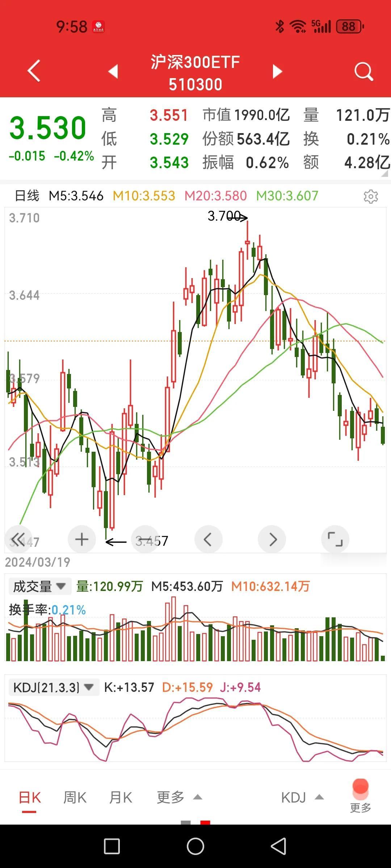The height and width of the screenshot is (868, 391).
Task: Shift chart right with chevron button
Action: pos(272,539)
